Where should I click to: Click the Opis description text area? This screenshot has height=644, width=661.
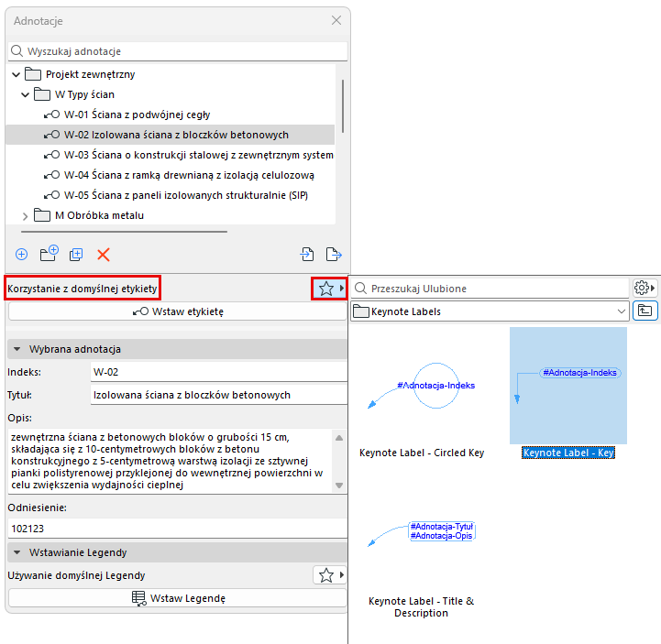[x=170, y=461]
